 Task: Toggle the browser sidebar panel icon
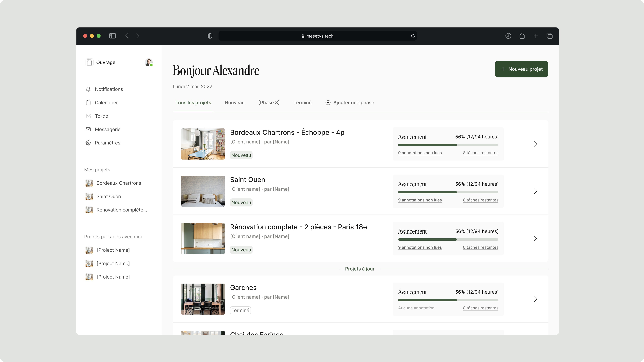113,36
